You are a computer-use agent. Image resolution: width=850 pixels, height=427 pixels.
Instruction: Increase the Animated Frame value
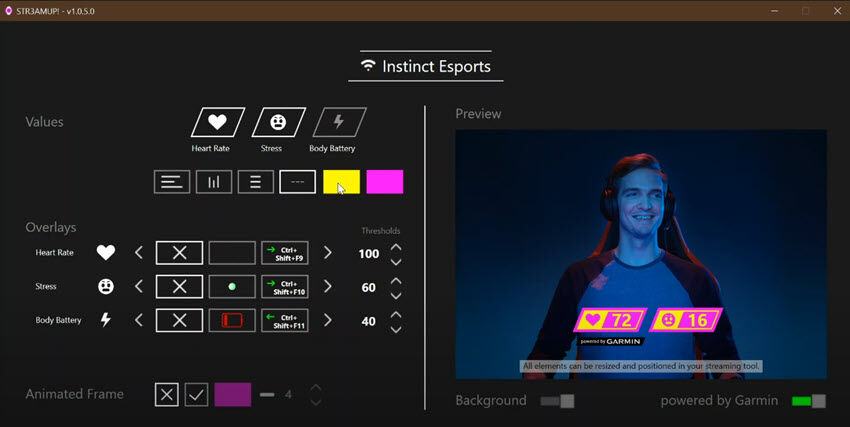click(x=315, y=388)
